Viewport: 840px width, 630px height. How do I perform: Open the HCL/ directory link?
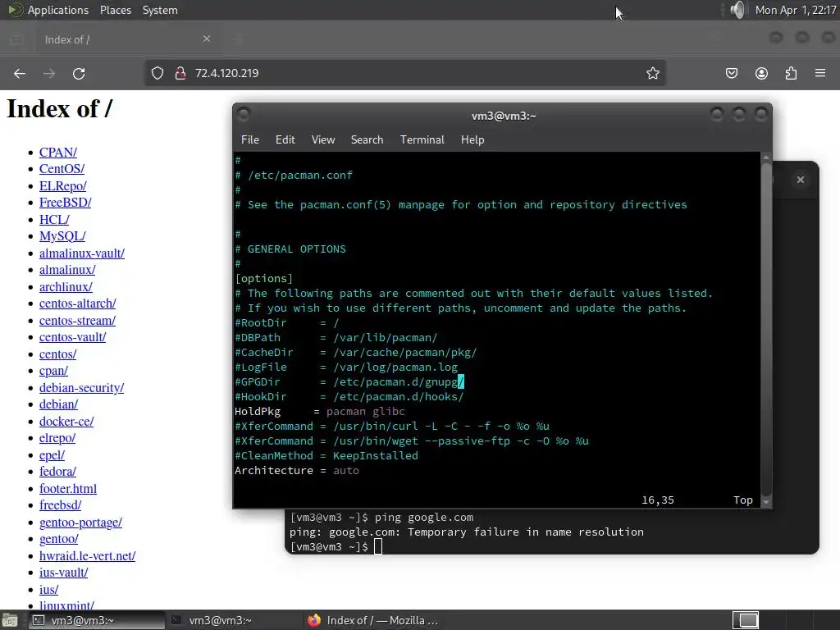coord(54,220)
